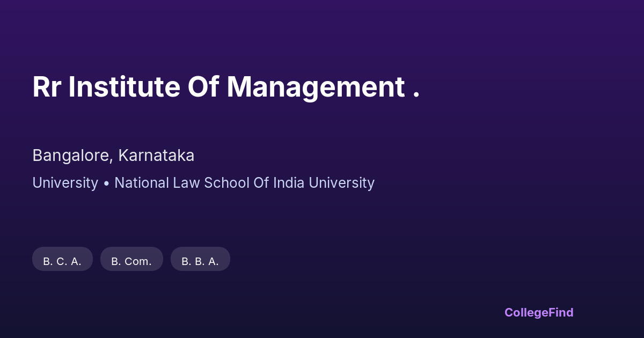Click the College part of CollegeFind

526,312
